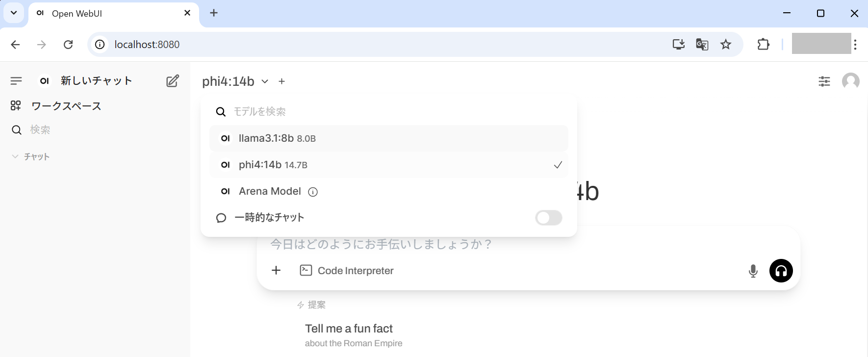Select llama3.1:8b from model list
This screenshot has height=357, width=868.
click(277, 139)
